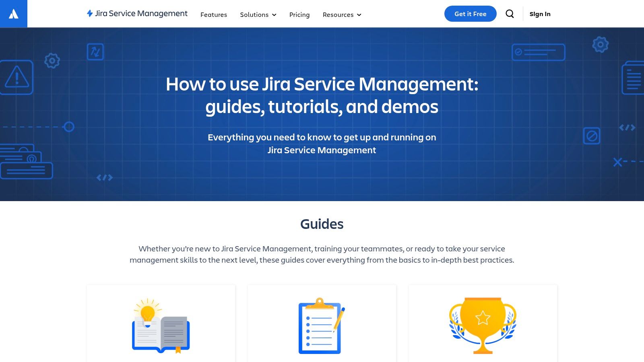
Task: Open the Pricing page
Action: (299, 14)
